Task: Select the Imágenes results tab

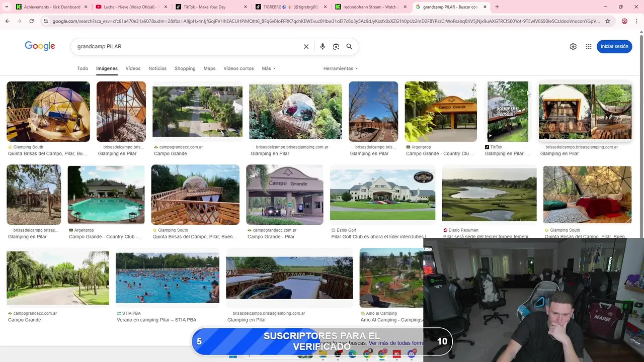Action: pos(107,68)
